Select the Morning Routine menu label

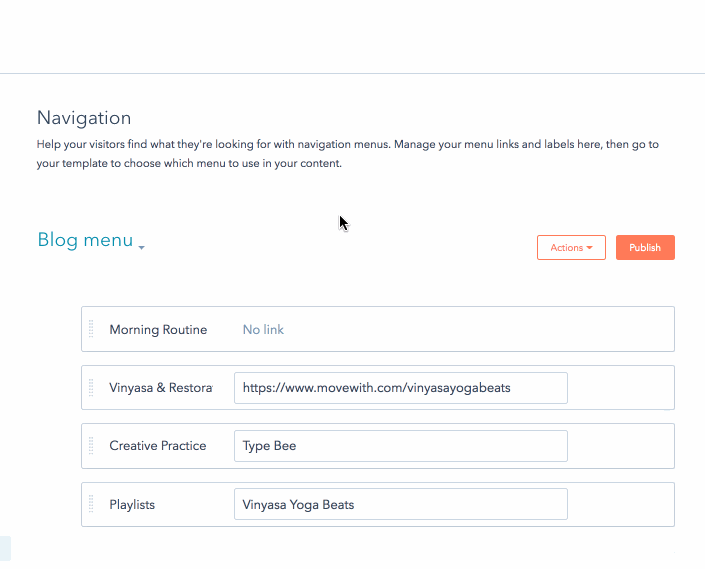pyautogui.click(x=158, y=330)
